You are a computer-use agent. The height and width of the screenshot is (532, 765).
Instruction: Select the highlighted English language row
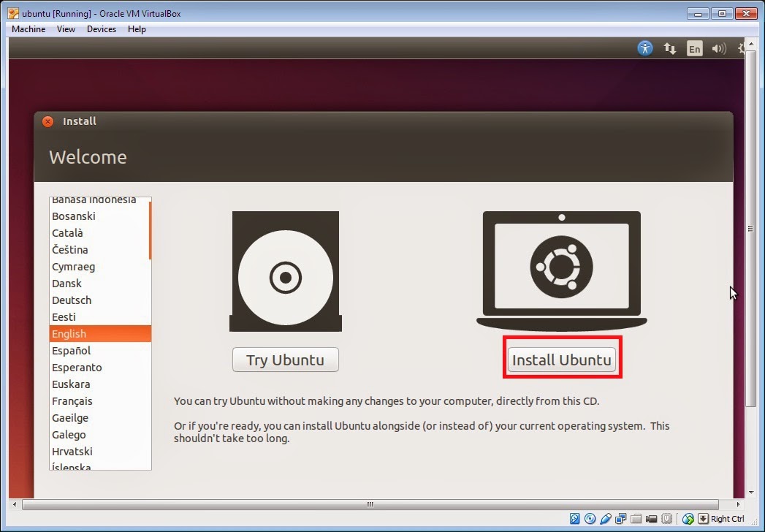(x=100, y=334)
